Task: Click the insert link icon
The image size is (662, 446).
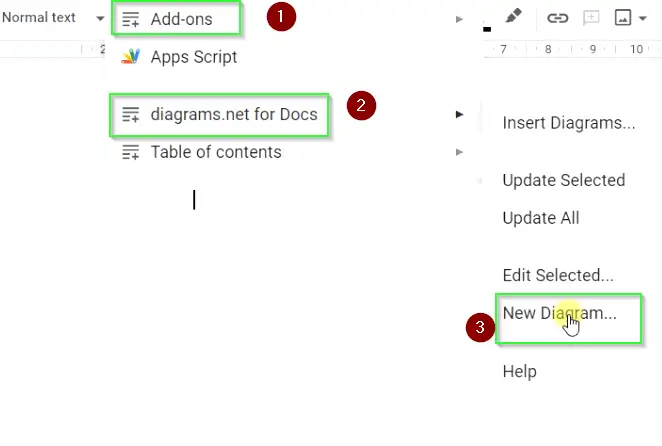Action: tap(557, 18)
